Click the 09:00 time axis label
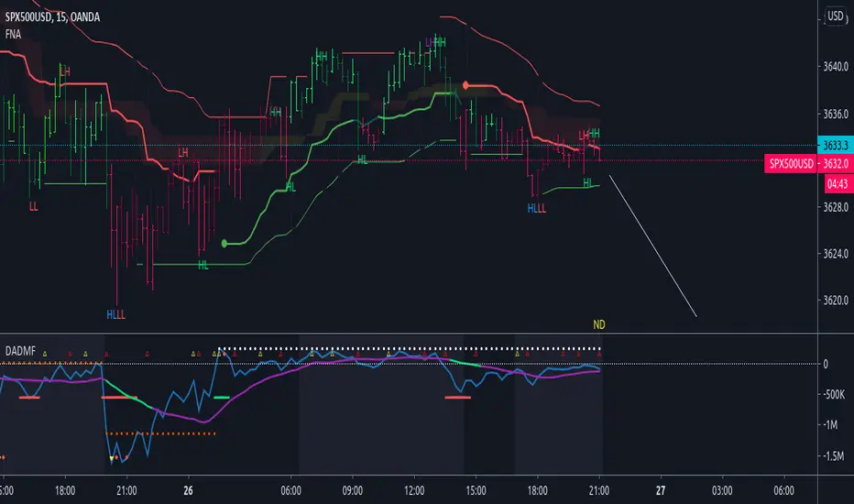Viewport: 854px width, 504px height. [352, 490]
